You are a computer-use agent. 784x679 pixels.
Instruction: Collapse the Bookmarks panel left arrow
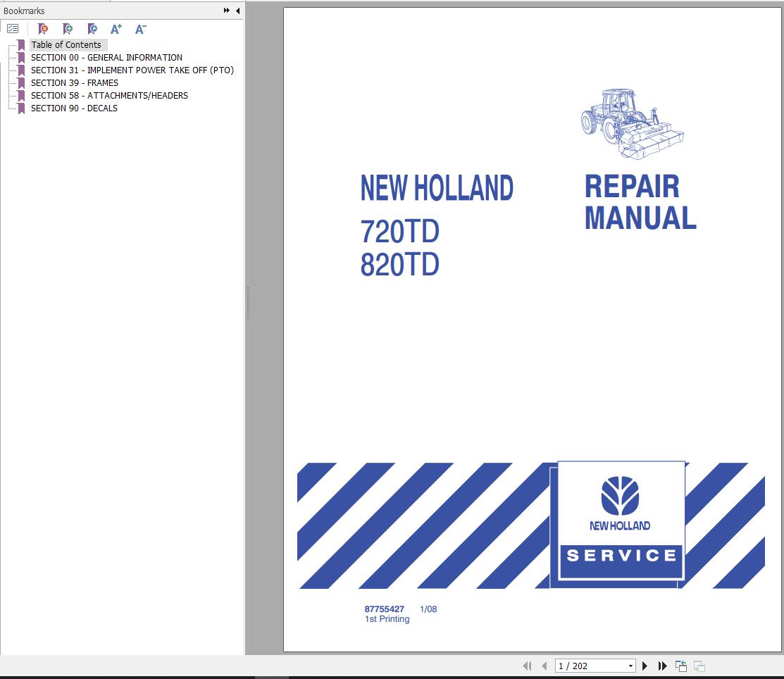238,11
